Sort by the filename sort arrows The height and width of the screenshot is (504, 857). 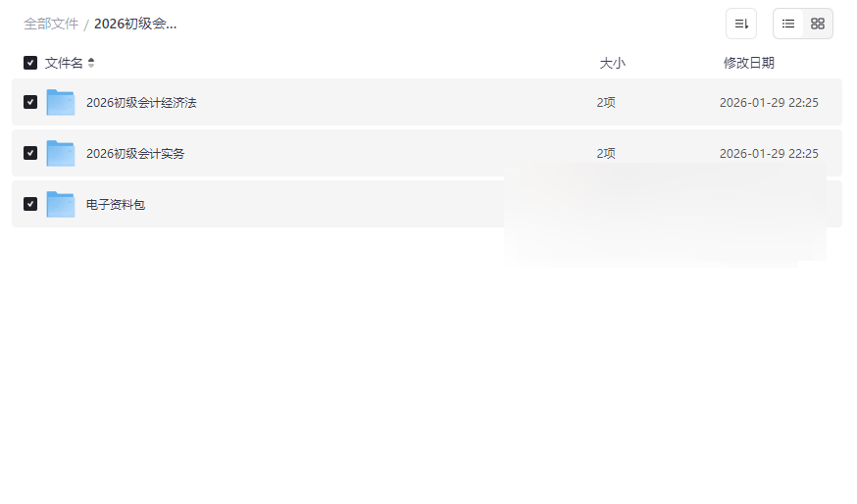point(91,63)
